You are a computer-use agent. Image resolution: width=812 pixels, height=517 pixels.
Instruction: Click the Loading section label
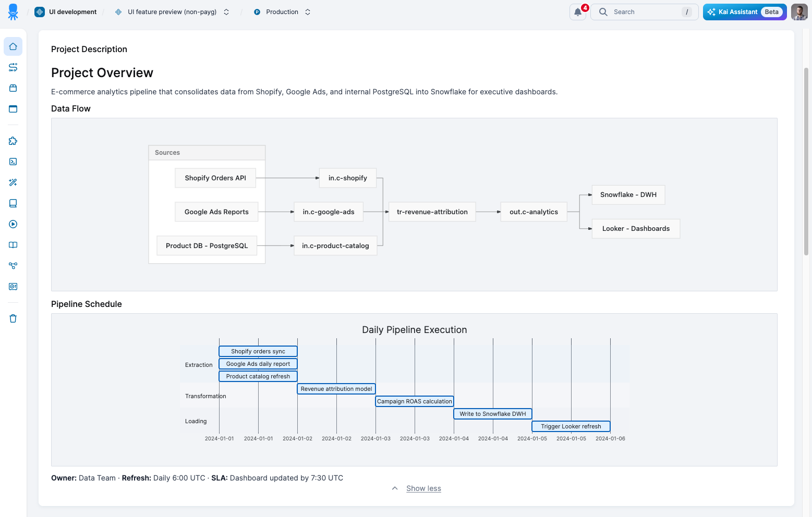coord(196,421)
